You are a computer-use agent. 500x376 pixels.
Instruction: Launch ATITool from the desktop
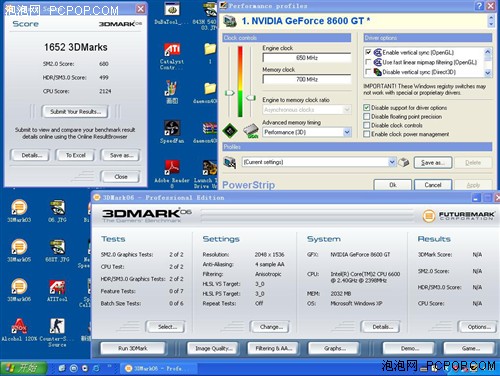(57, 290)
